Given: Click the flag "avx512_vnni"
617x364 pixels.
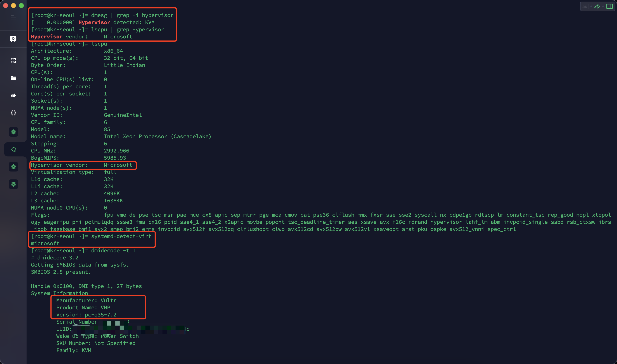Looking at the screenshot, I should coord(467,229).
